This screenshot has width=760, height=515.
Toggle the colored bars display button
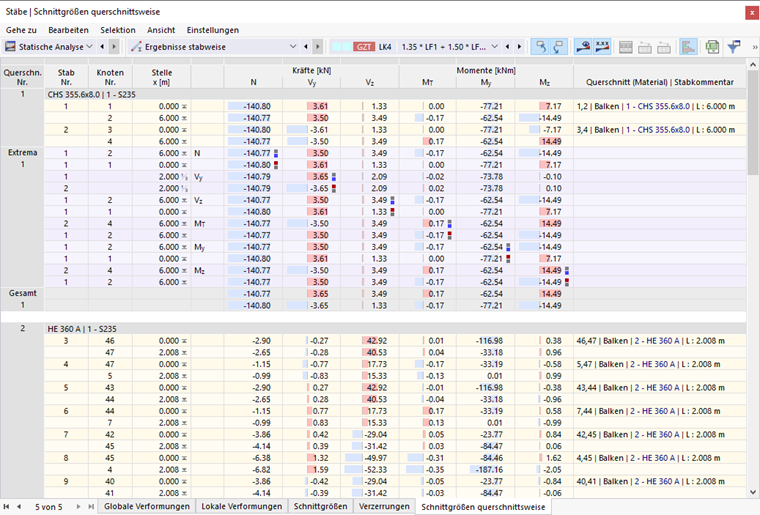click(688, 47)
